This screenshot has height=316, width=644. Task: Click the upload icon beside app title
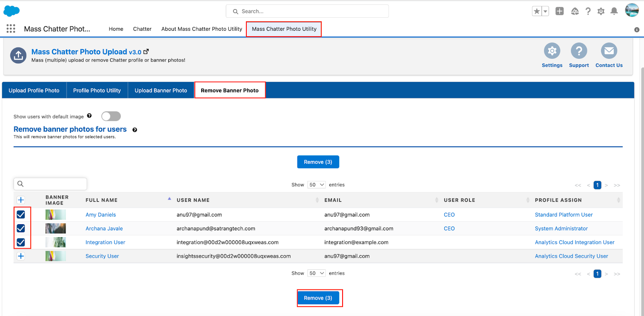click(18, 56)
